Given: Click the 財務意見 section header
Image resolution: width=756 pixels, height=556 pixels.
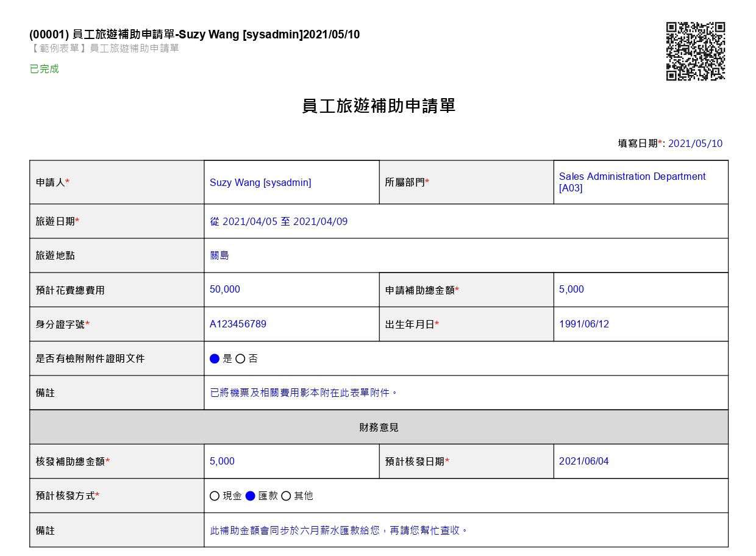Looking at the screenshot, I should pos(379,427).
